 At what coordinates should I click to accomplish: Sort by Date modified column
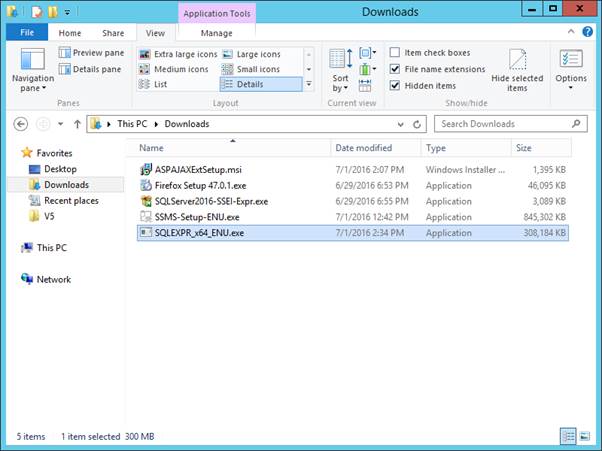375,148
